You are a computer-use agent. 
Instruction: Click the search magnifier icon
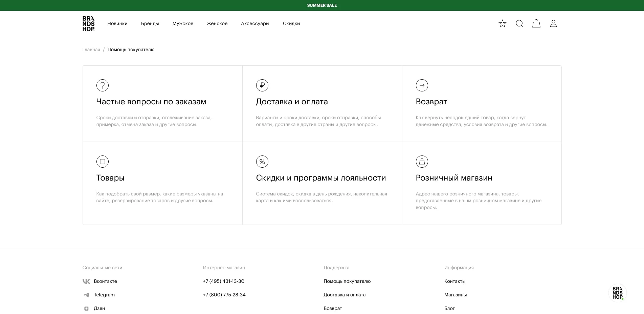click(x=519, y=23)
